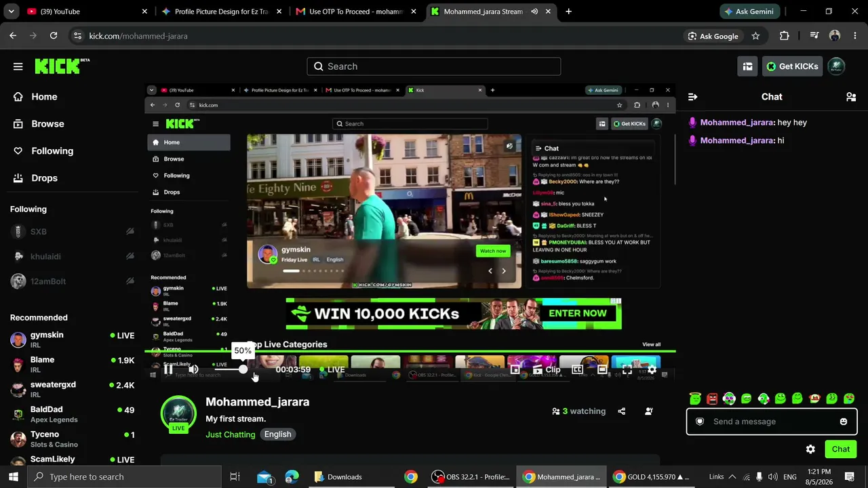Viewport: 868px width, 488px height.
Task: Create a Clip from the stream
Action: coord(547,369)
